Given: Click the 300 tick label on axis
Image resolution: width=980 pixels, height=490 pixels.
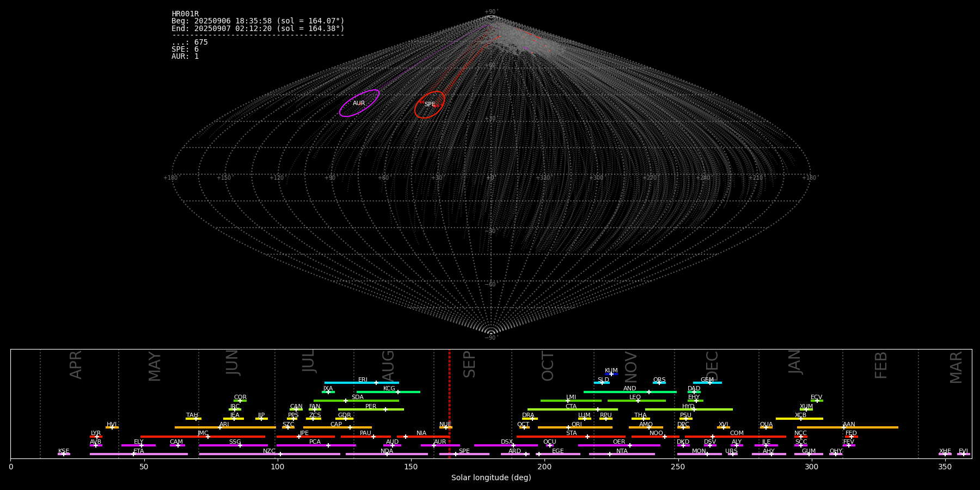Looking at the screenshot, I should pos(811,467).
